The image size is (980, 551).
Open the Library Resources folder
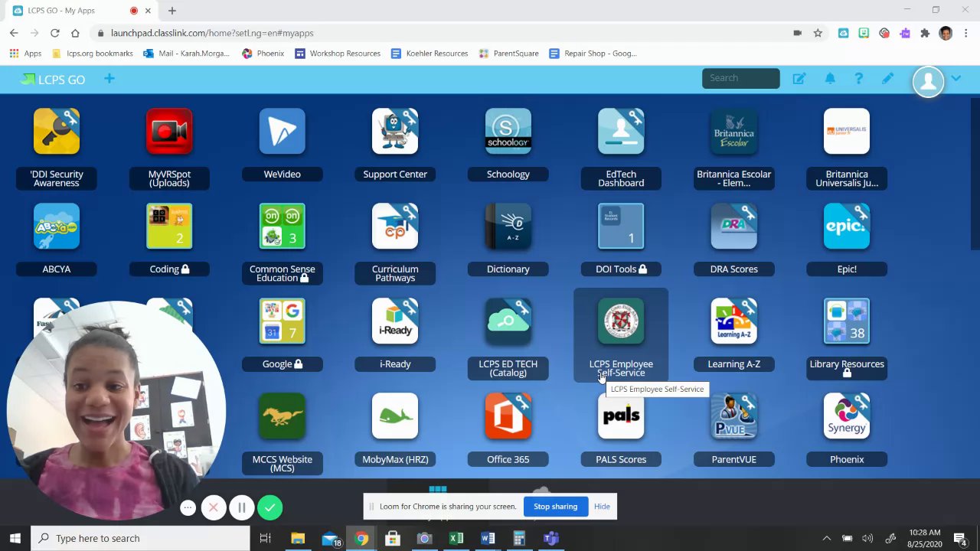847,321
